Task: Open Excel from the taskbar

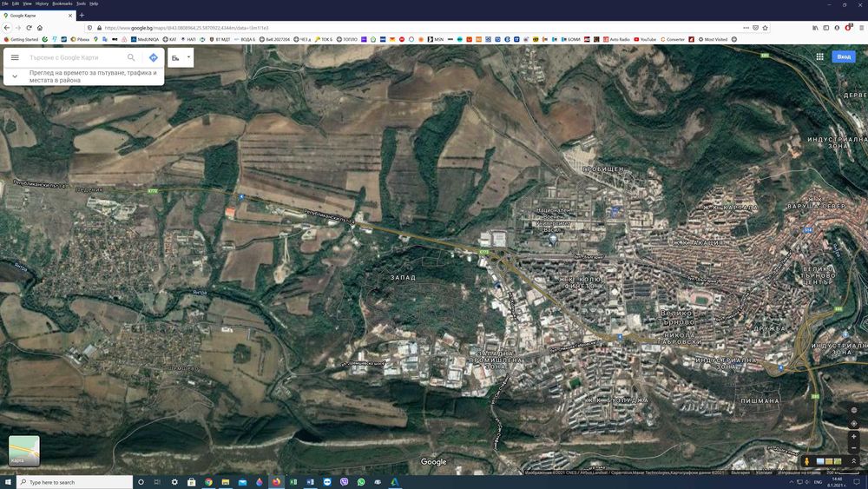Action: (293, 482)
